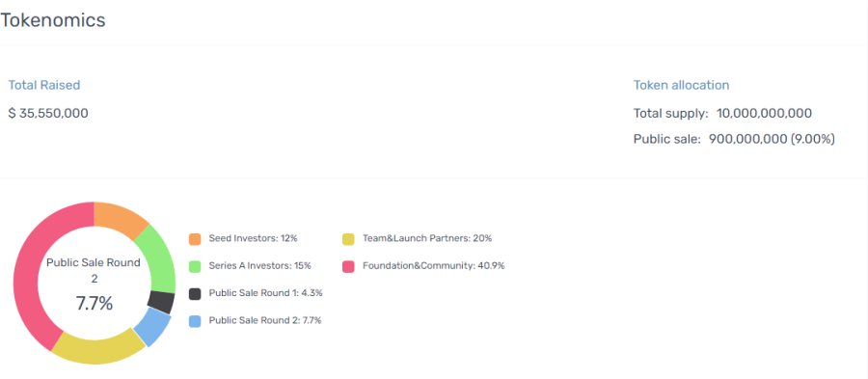Click the dark Public Sale Round 1 swatch
The width and height of the screenshot is (868, 379).
(195, 294)
